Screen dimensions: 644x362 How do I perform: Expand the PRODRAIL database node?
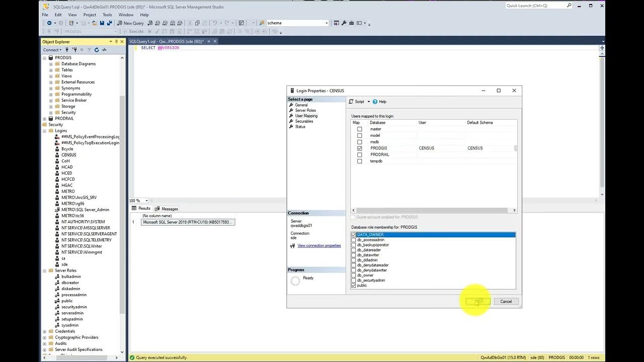[x=44, y=119]
